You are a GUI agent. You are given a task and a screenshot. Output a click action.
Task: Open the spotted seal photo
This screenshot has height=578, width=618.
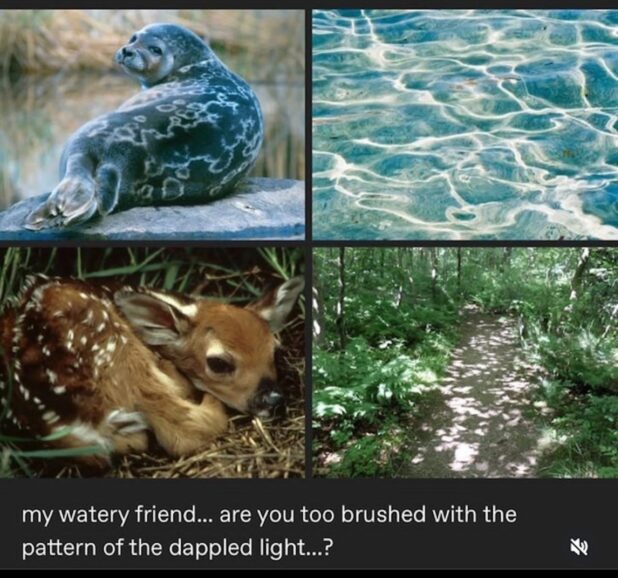point(152,125)
